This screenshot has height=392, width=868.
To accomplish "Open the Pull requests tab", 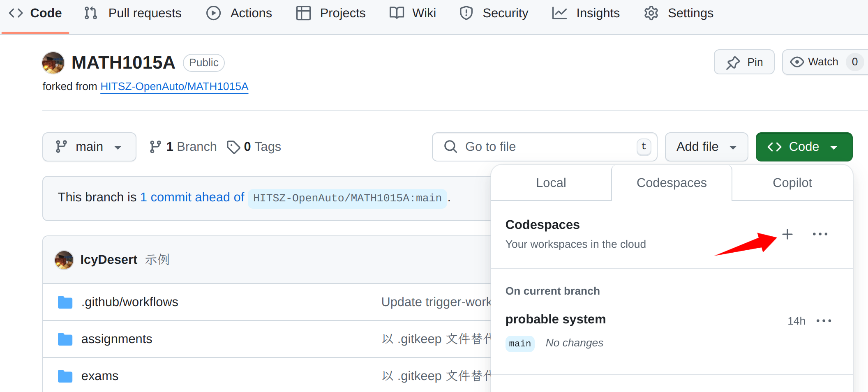I will [133, 13].
